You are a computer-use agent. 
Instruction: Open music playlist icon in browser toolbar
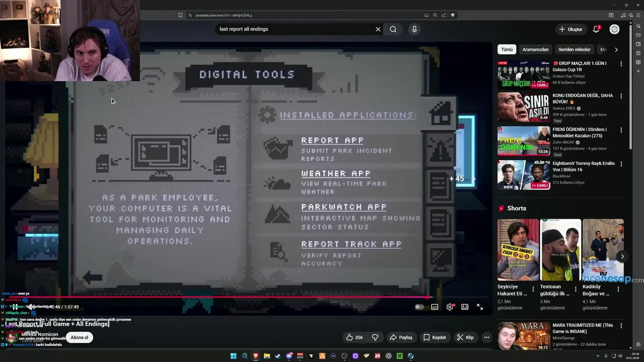point(623,15)
